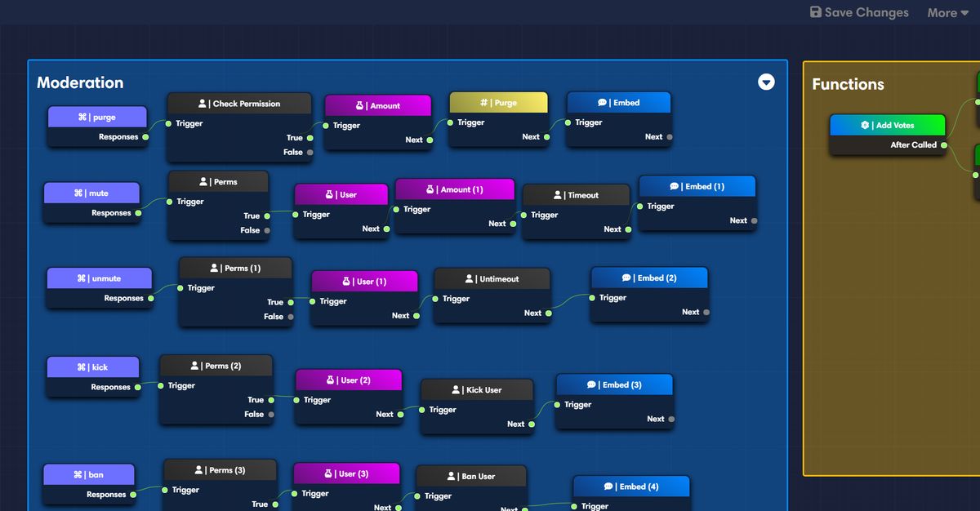The height and width of the screenshot is (511, 980).
Task: Click the gear icon on the Add Votes function
Action: (x=865, y=125)
